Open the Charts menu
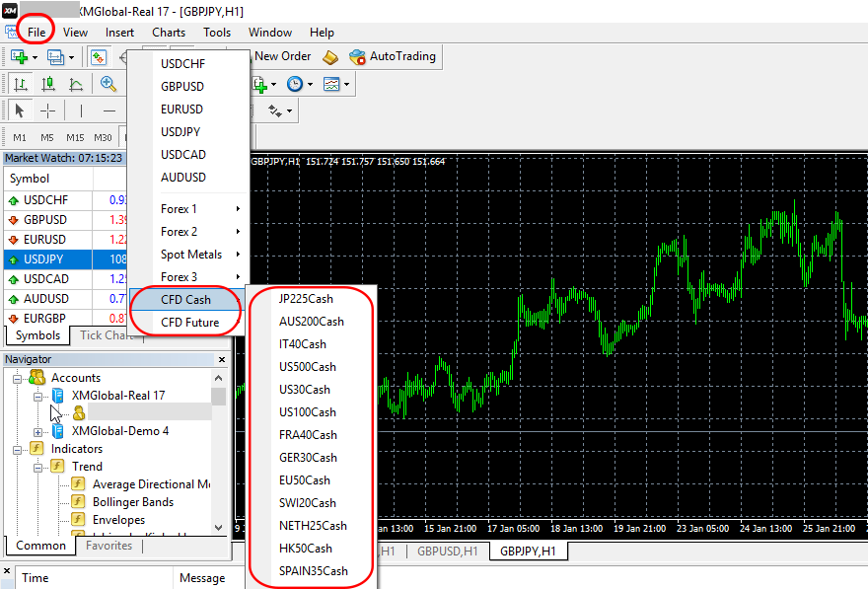 [169, 33]
